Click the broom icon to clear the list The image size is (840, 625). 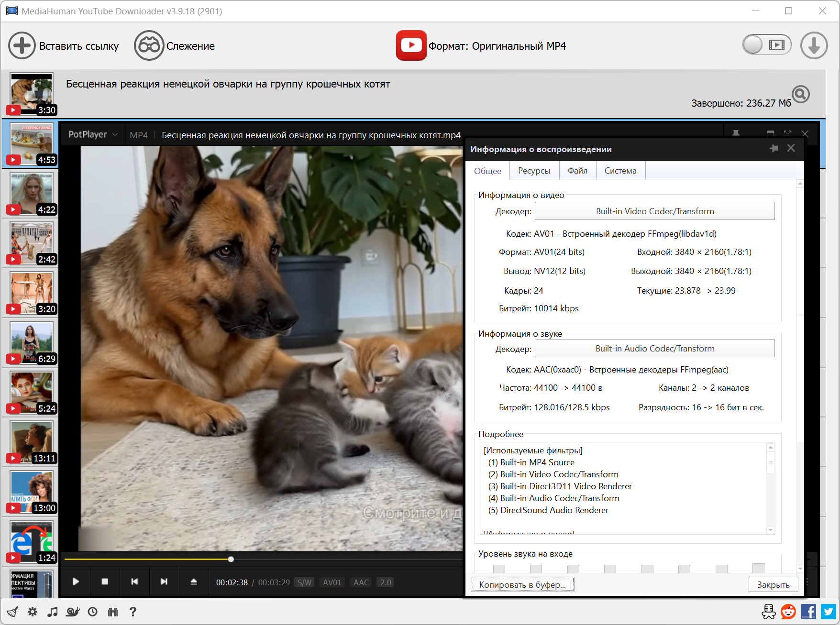(12, 612)
